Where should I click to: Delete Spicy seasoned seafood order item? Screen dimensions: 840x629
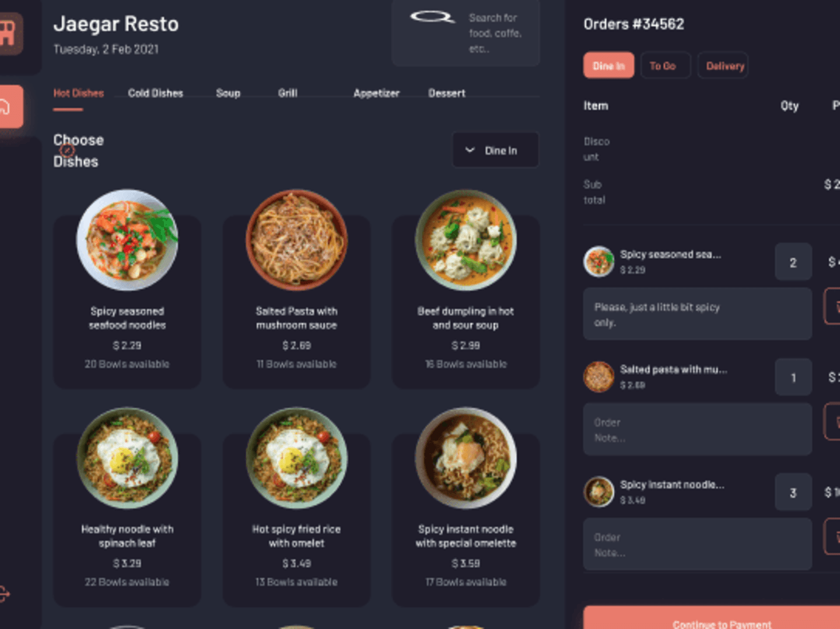pyautogui.click(x=832, y=306)
